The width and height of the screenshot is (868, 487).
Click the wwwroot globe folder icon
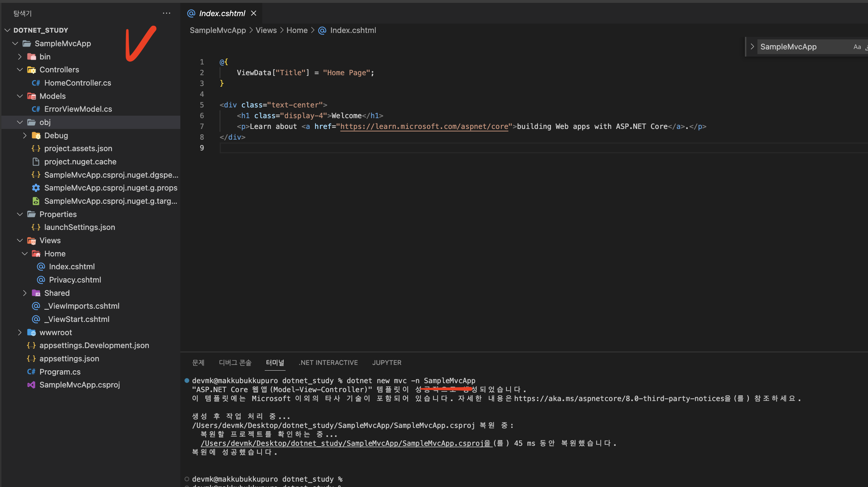pyautogui.click(x=31, y=332)
